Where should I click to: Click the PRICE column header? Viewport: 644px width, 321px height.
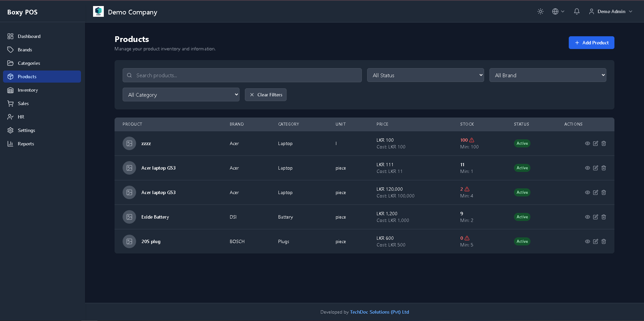(x=382, y=124)
